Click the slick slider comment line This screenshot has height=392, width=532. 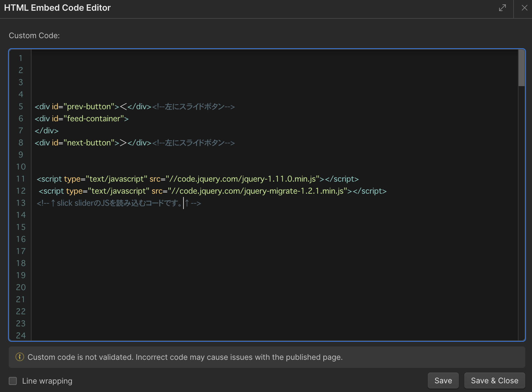click(x=119, y=203)
